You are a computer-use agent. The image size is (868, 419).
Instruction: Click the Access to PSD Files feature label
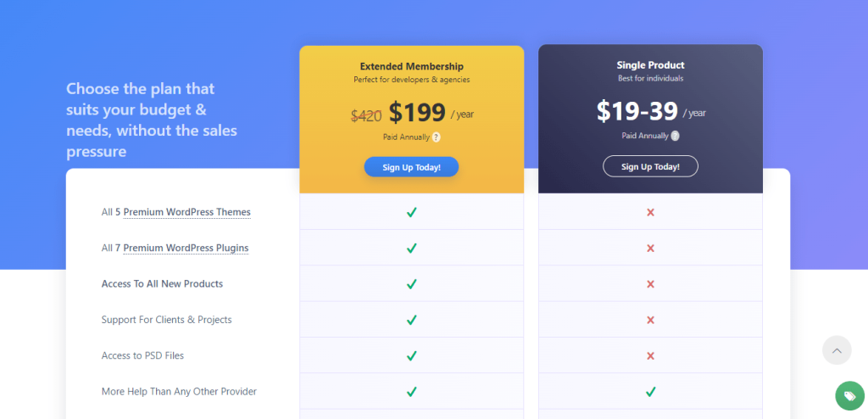[142, 355]
